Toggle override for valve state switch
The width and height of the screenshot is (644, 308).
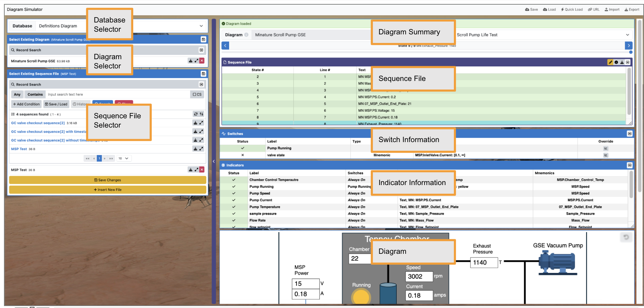[x=606, y=155]
